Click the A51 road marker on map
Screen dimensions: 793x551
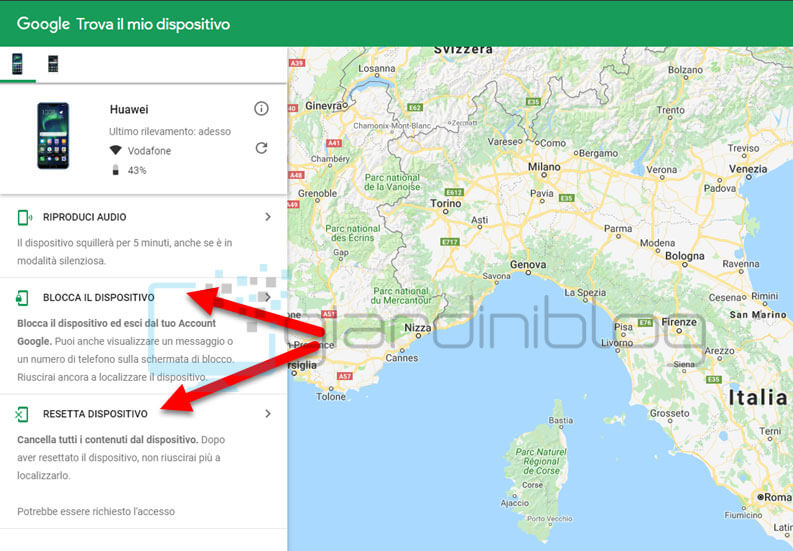(329, 314)
